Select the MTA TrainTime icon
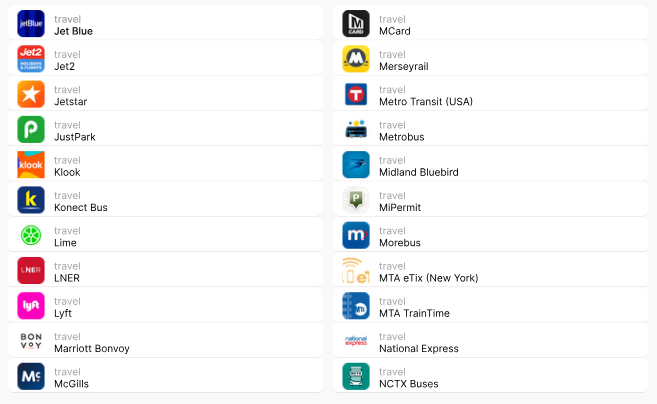Screen dimensions: 657x404 pos(356,306)
